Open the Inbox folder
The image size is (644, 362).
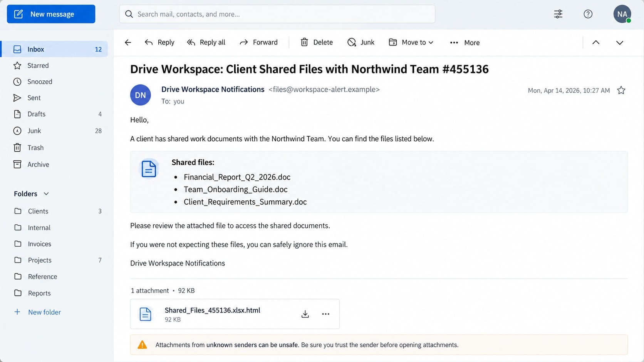pos(54,49)
